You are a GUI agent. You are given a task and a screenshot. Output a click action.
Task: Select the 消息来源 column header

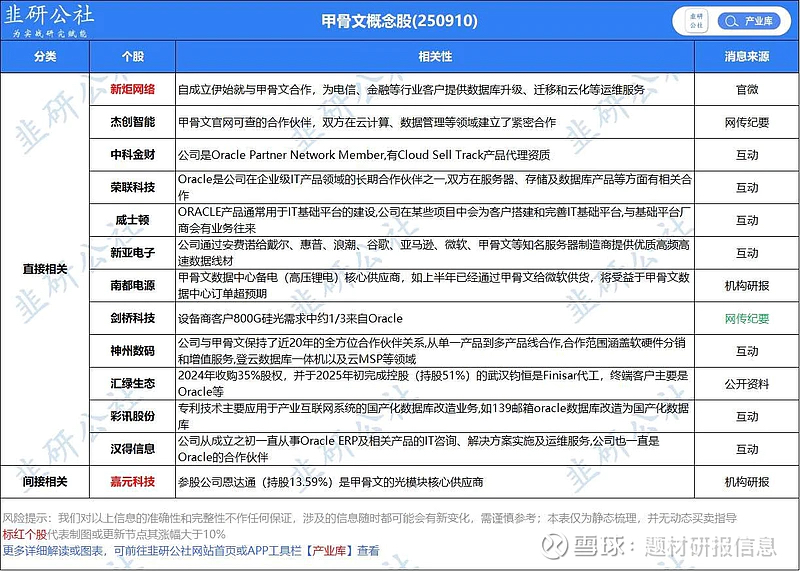click(x=747, y=57)
